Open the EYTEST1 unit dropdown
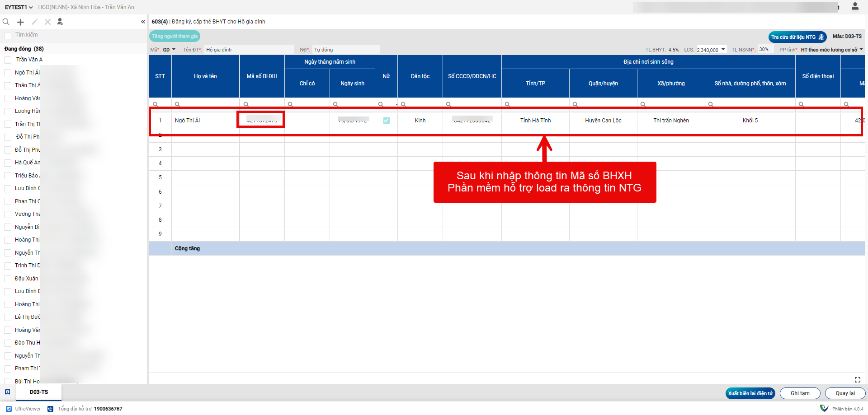868x415 pixels. tap(19, 7)
